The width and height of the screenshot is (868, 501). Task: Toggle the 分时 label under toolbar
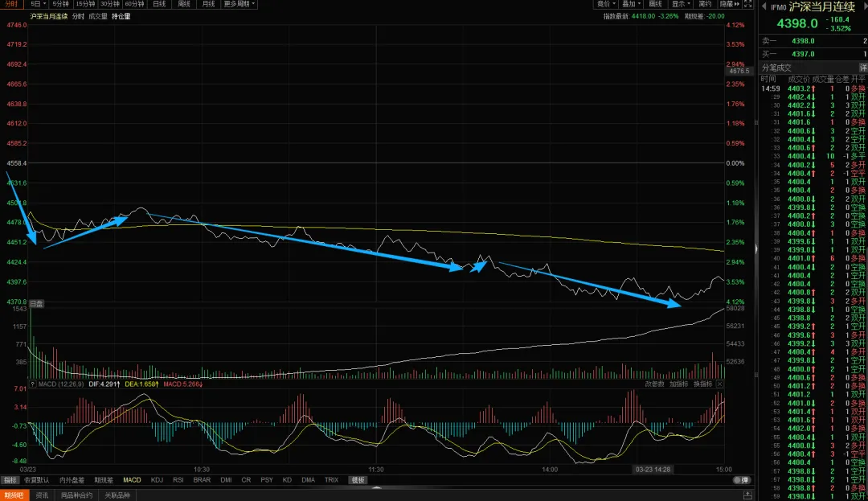(78, 17)
